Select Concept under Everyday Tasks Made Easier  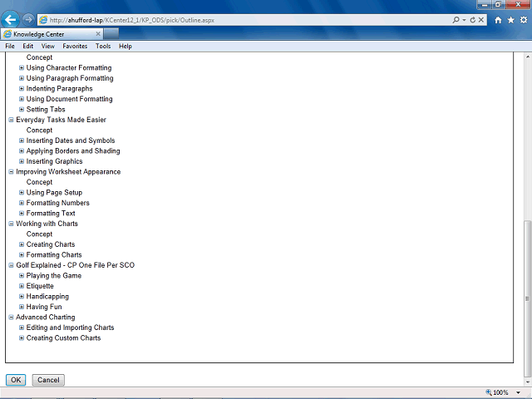(39, 131)
